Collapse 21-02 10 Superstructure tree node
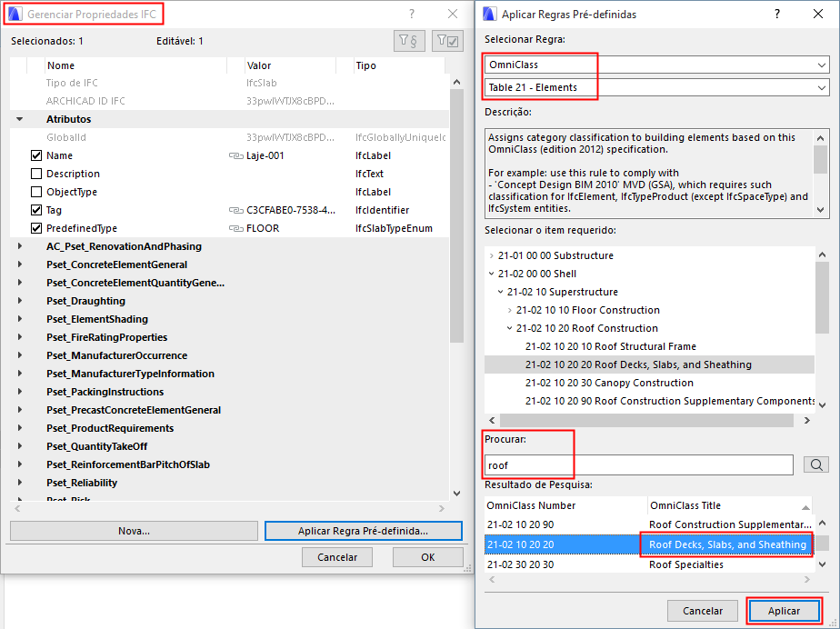Screen dimensions: 840x629 click(x=500, y=292)
